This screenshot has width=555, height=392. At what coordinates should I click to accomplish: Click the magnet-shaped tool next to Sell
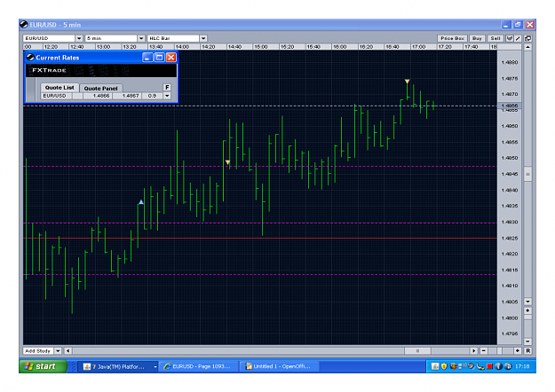510,38
